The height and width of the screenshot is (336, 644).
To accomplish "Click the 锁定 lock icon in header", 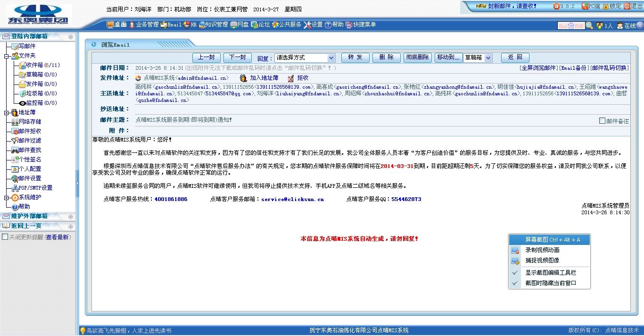I will 606,6.
